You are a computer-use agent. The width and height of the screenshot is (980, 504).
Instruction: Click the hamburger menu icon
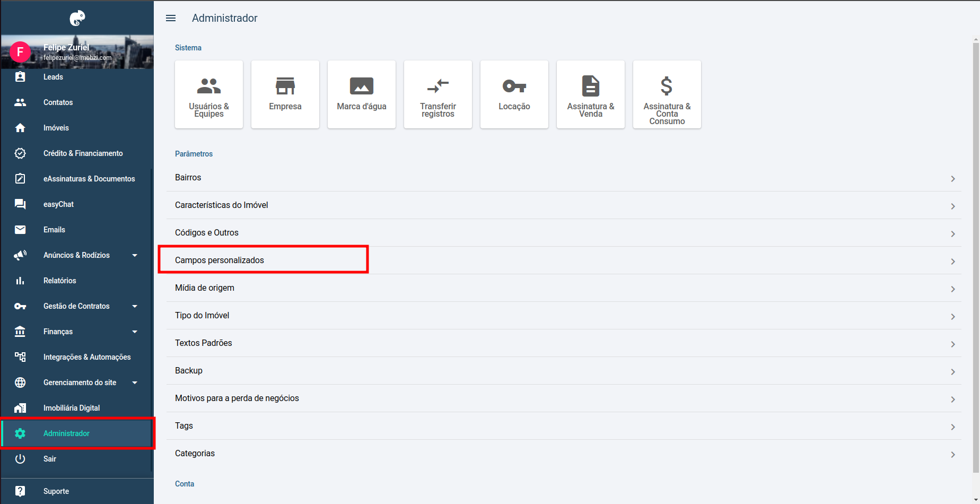tap(171, 18)
